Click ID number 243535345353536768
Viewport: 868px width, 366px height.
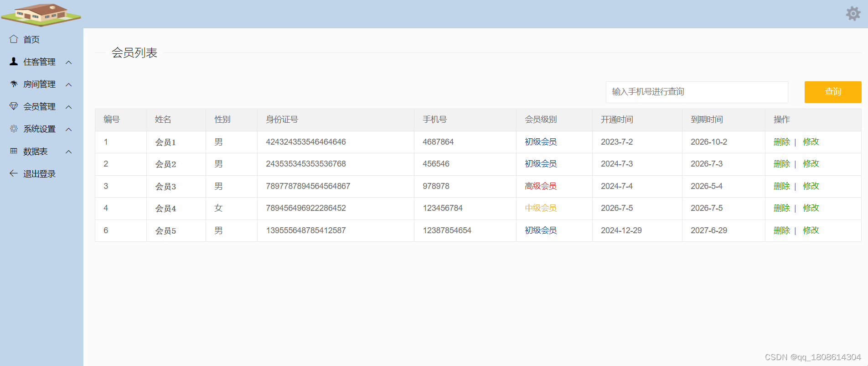306,164
